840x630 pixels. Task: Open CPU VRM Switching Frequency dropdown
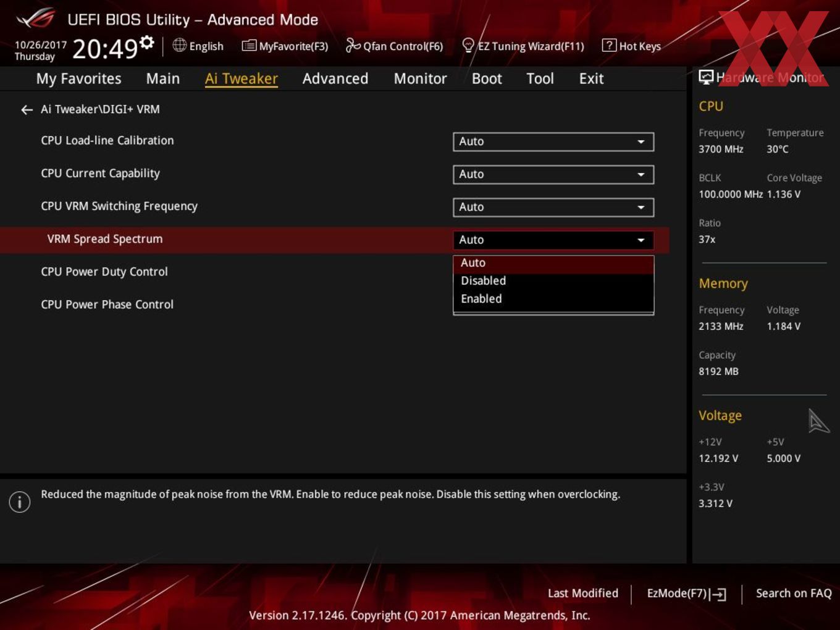(x=553, y=207)
